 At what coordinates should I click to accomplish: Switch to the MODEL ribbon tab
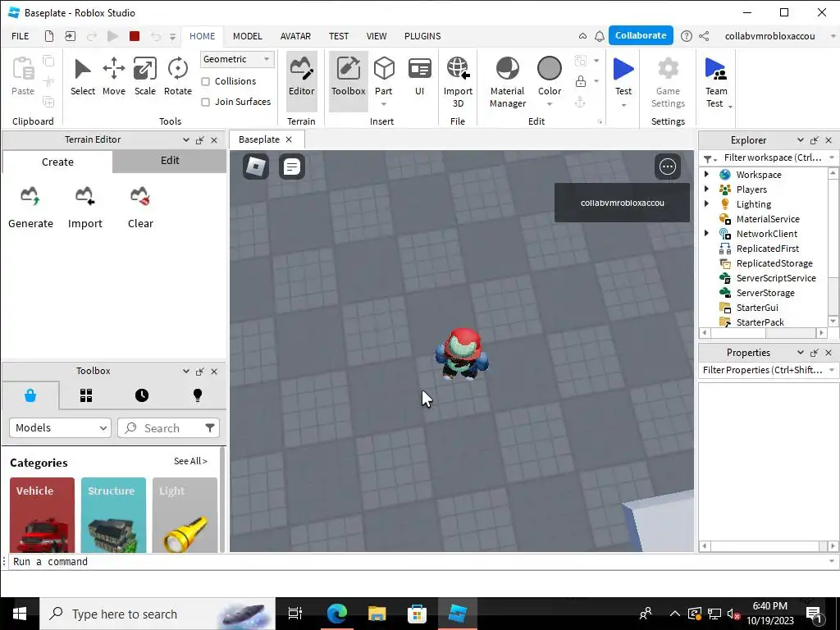pyautogui.click(x=248, y=36)
